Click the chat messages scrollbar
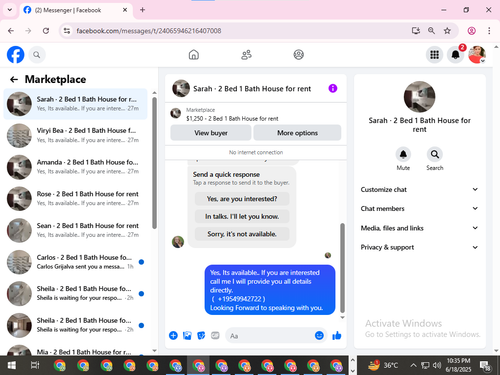The width and height of the screenshot is (500, 375). point(342,268)
